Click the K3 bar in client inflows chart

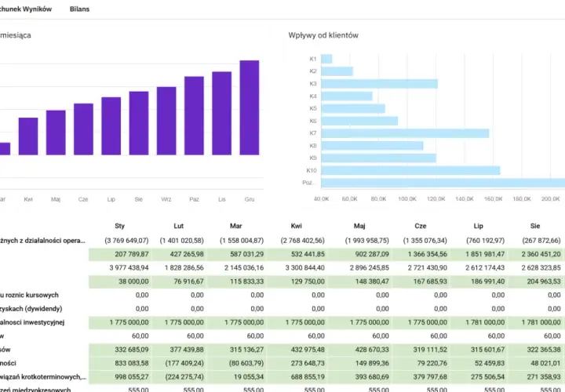380,84
